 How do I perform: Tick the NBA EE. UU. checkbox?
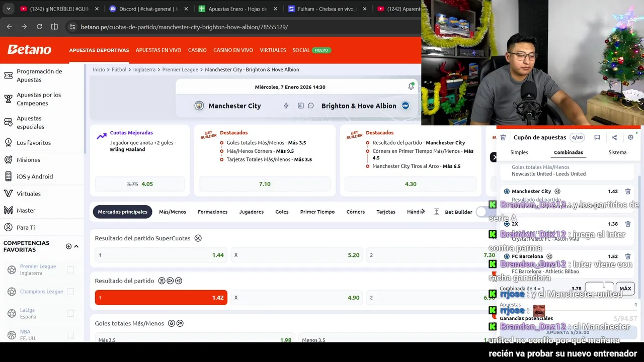(x=70, y=335)
